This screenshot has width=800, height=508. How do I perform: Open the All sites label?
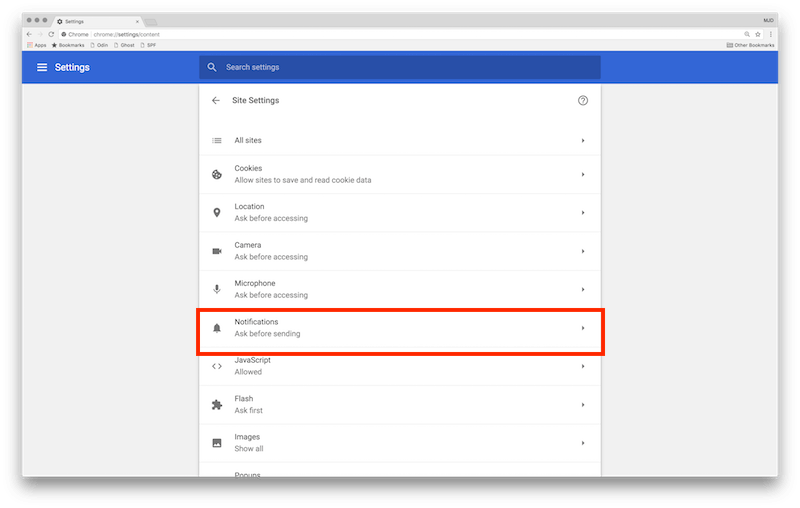[248, 140]
